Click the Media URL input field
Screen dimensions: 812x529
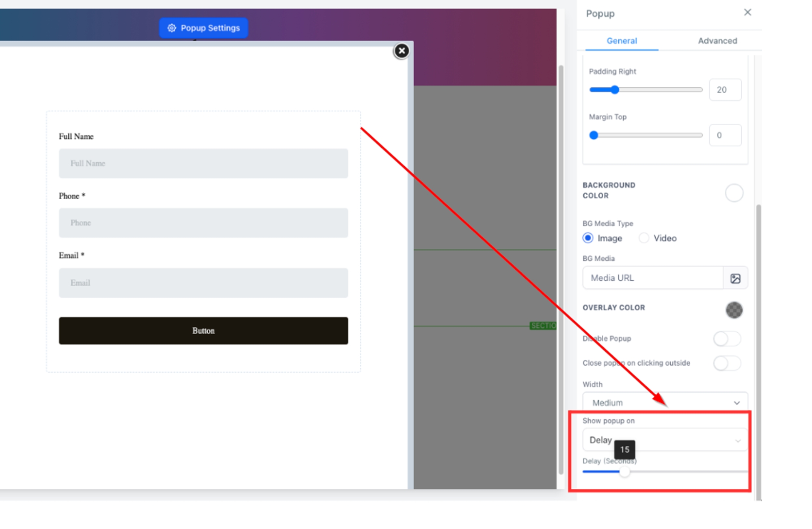pyautogui.click(x=652, y=278)
